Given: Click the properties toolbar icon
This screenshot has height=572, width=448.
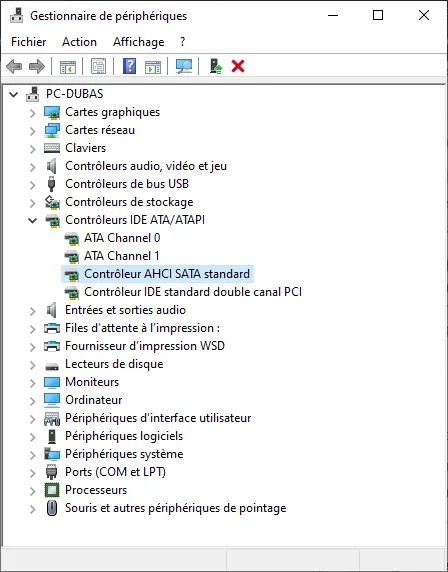Looking at the screenshot, I should tap(99, 66).
